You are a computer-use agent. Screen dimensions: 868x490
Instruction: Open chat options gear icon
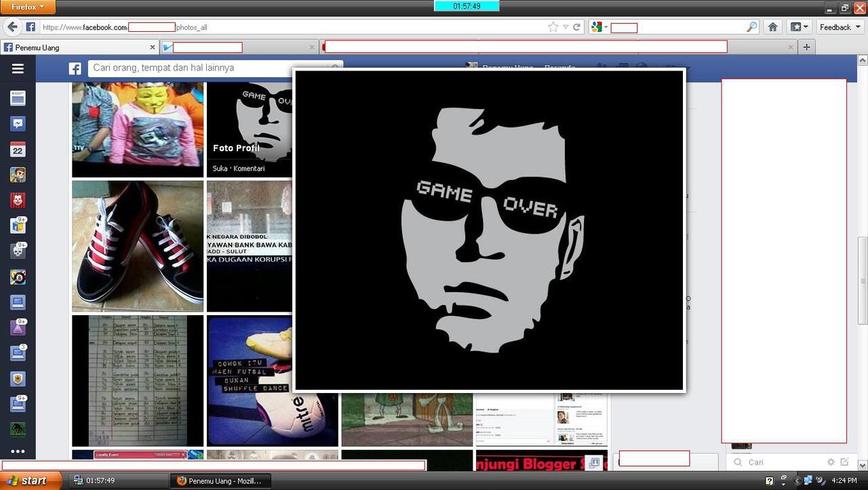pos(831,462)
